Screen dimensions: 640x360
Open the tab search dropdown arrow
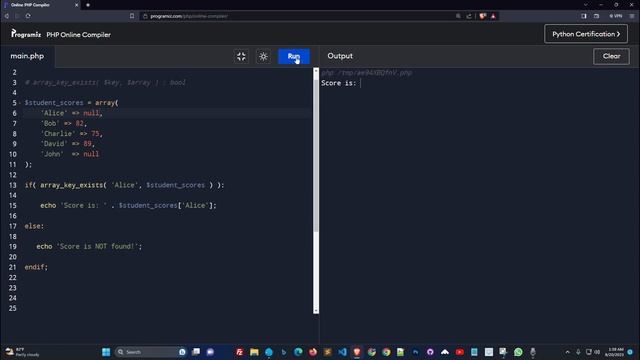click(x=586, y=5)
